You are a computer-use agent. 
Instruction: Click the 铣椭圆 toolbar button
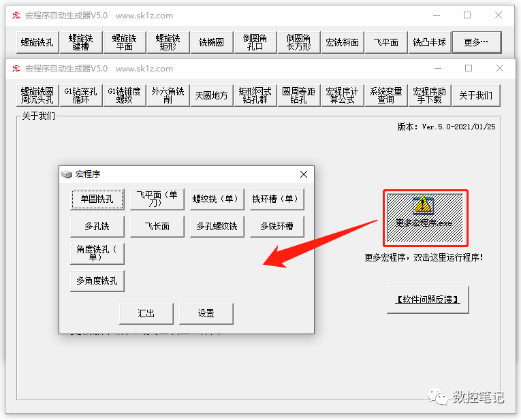click(212, 42)
